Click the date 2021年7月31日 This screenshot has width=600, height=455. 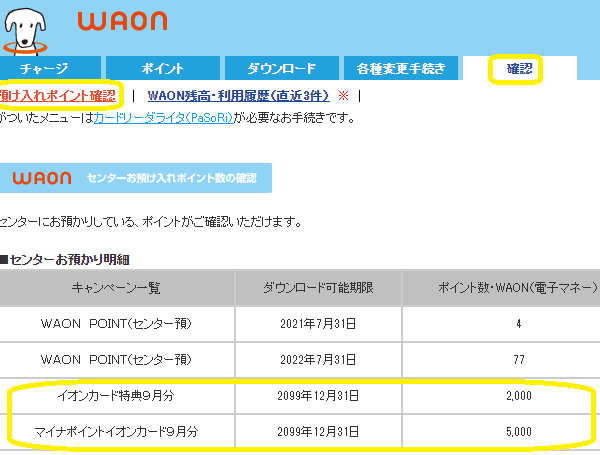click(x=318, y=324)
